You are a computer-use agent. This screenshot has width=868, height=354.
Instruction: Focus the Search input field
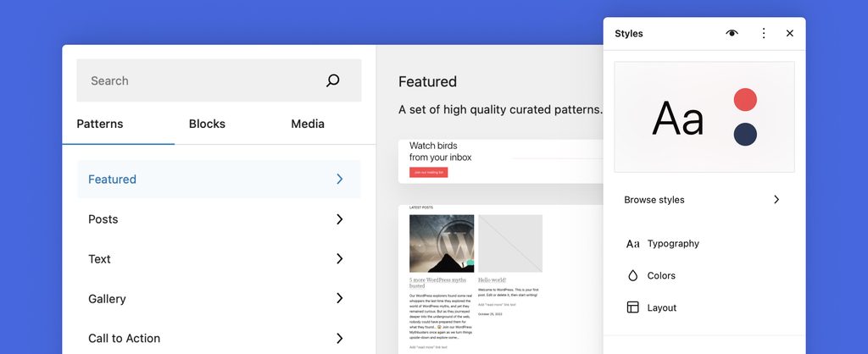pyautogui.click(x=219, y=80)
